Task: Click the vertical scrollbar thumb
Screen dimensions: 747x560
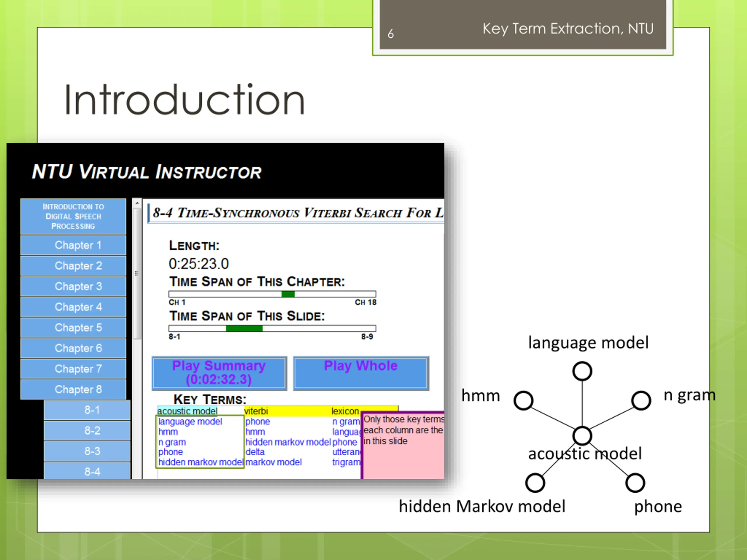Action: pos(137,273)
